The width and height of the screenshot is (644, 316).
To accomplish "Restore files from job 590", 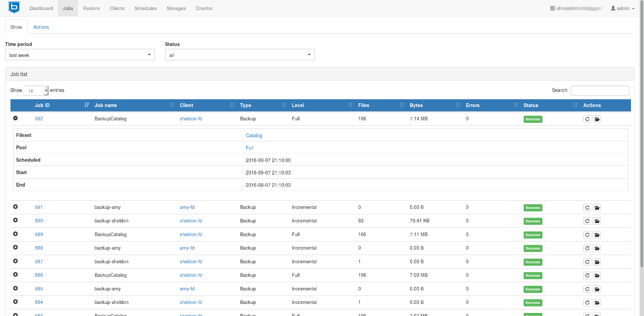I will [597, 221].
